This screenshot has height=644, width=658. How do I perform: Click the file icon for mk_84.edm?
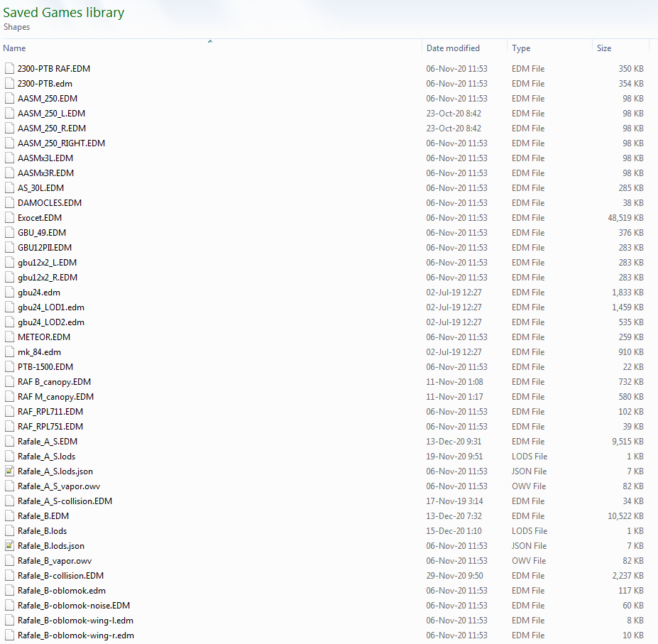(9, 351)
